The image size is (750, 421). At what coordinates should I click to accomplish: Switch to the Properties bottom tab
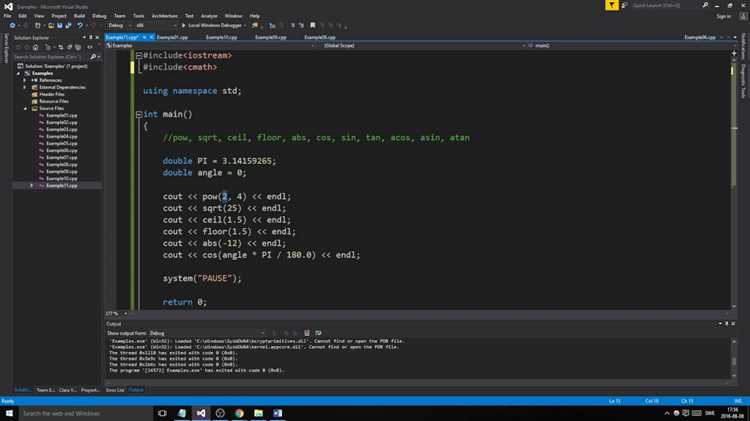click(90, 390)
